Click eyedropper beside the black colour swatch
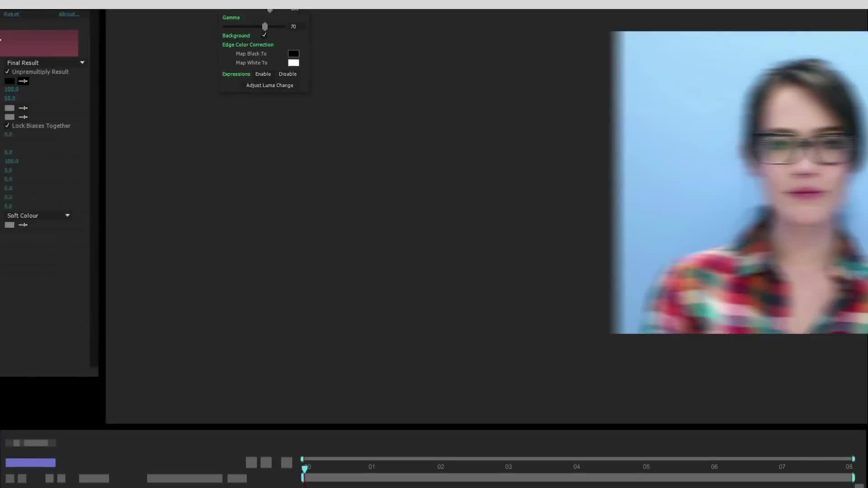The image size is (868, 488). pos(23,81)
